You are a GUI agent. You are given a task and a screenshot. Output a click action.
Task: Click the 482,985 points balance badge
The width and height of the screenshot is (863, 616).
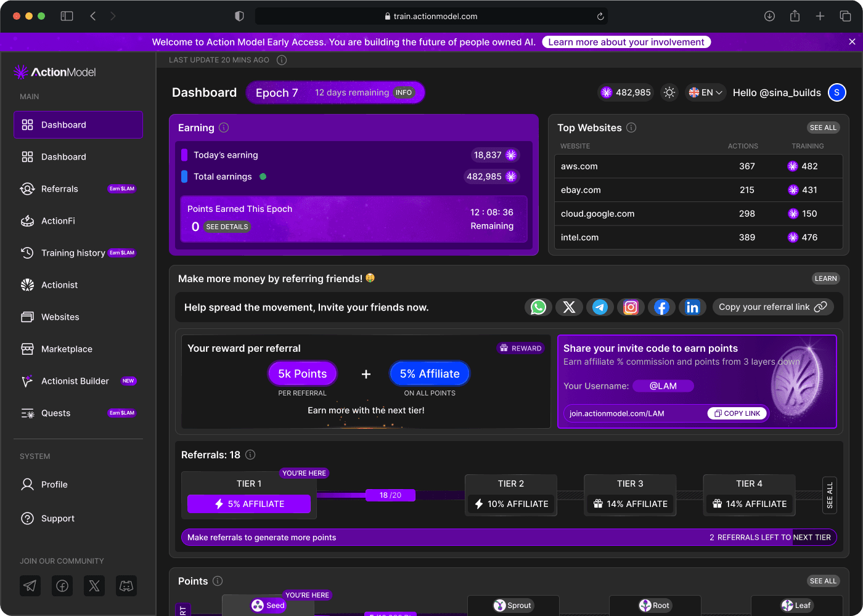pos(626,92)
